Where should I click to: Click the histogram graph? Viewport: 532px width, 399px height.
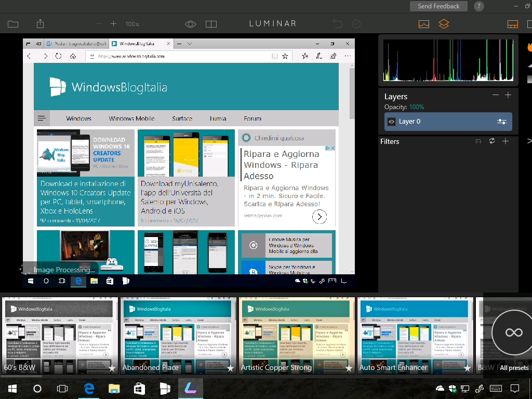(448, 60)
